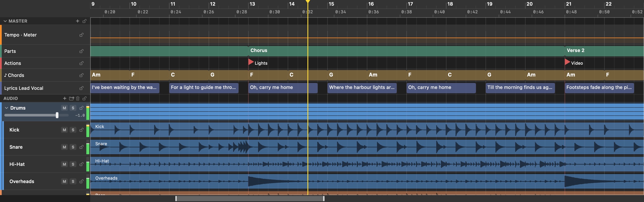This screenshot has height=202, width=644.
Task: Select the Hi-Hat audio clip waveform
Action: [x=367, y=164]
